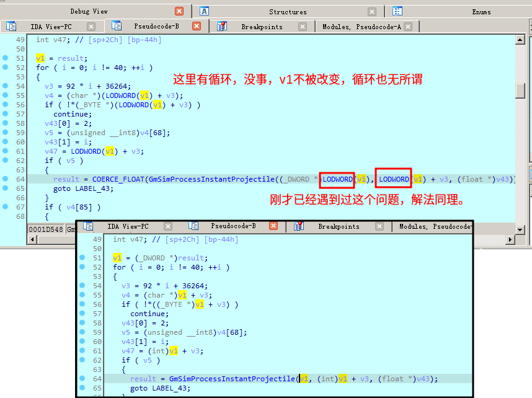532x398 pixels.
Task: Select Pseudocode-B tab in top window
Action: coord(156,26)
